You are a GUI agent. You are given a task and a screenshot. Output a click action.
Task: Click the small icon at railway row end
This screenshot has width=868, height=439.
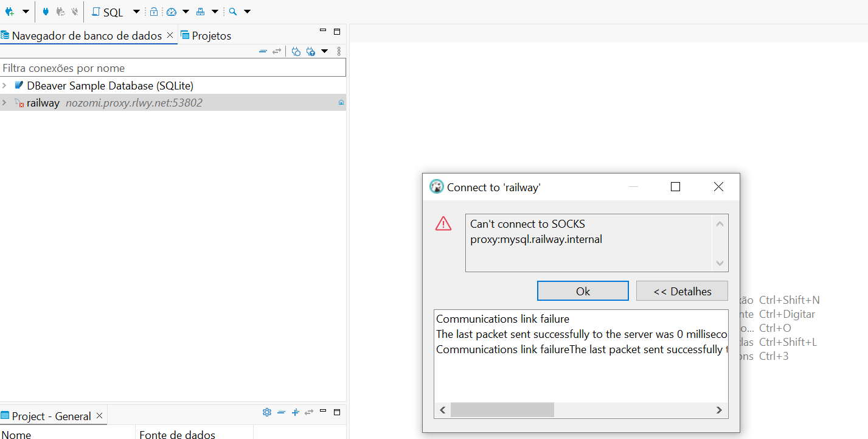341,103
